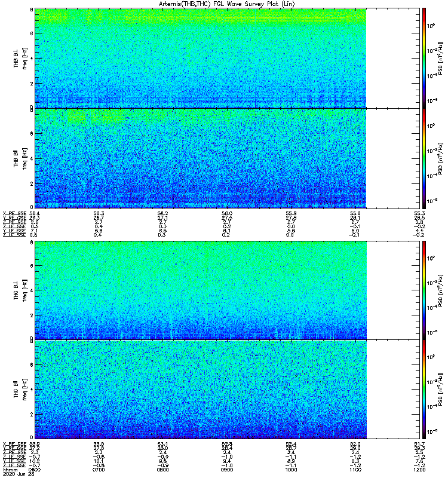This screenshot has width=448, height=478.
Task: Click the '1000' time tick label
Action: (x=291, y=470)
